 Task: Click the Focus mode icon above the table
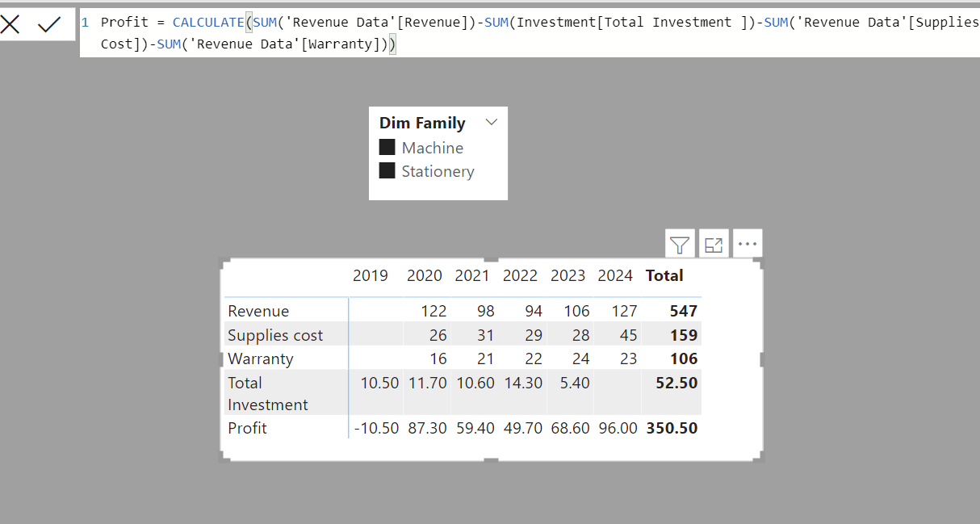[714, 244]
